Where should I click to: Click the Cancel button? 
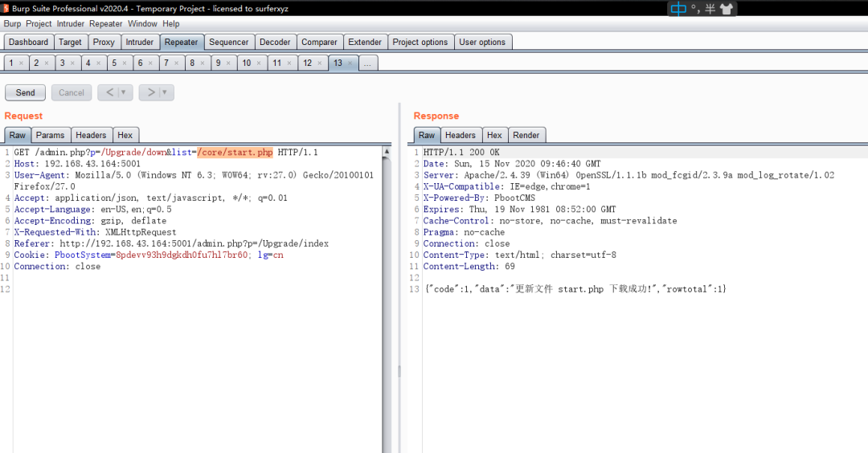(71, 92)
